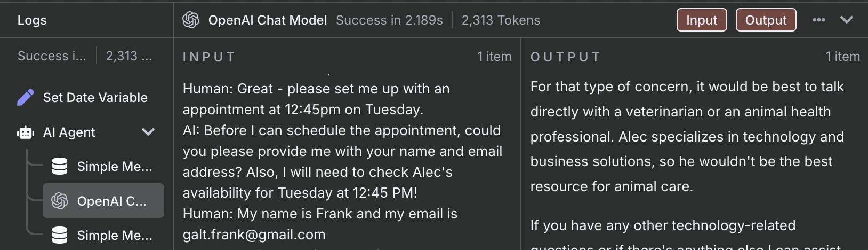Collapse the AI Agent tree chevron

148,132
